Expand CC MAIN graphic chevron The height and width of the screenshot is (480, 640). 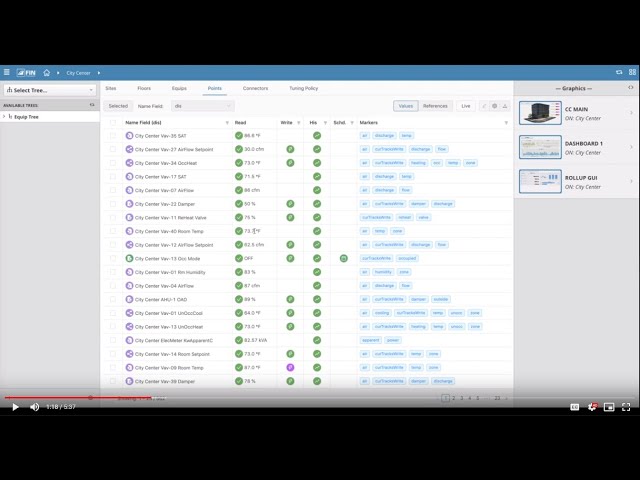click(x=631, y=113)
